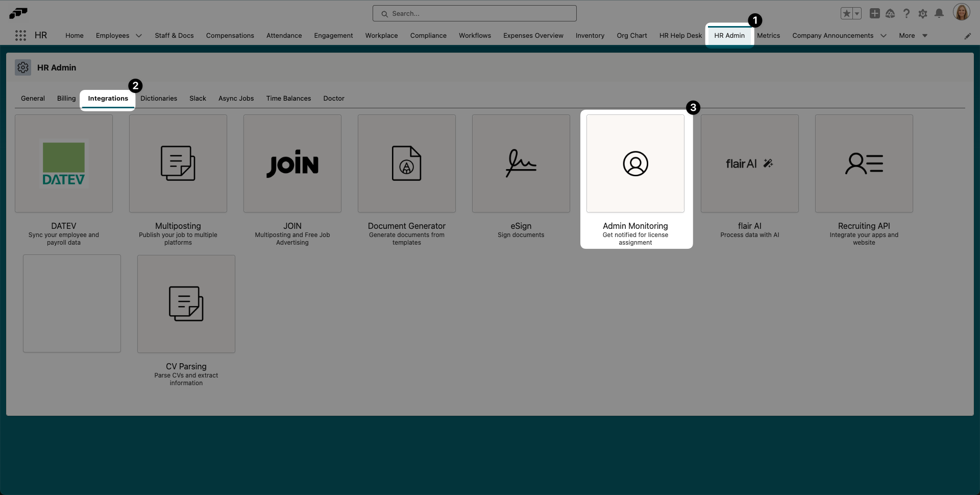Open the JOIN multiposting integration
The height and width of the screenshot is (495, 980).
(292, 163)
